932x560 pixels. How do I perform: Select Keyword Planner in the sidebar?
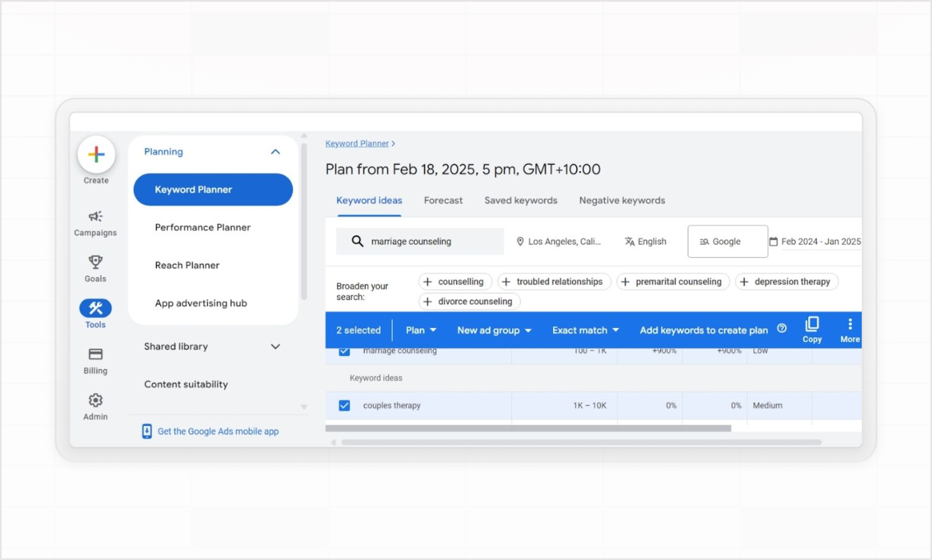(x=213, y=190)
